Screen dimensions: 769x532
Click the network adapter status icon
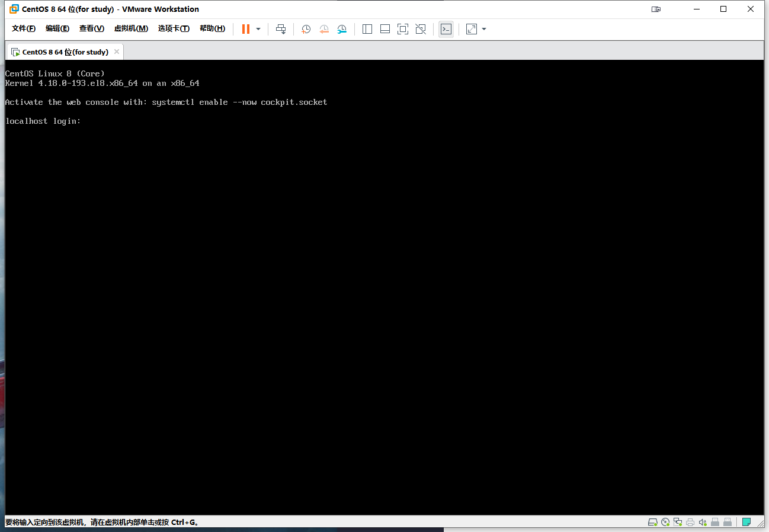point(678,523)
